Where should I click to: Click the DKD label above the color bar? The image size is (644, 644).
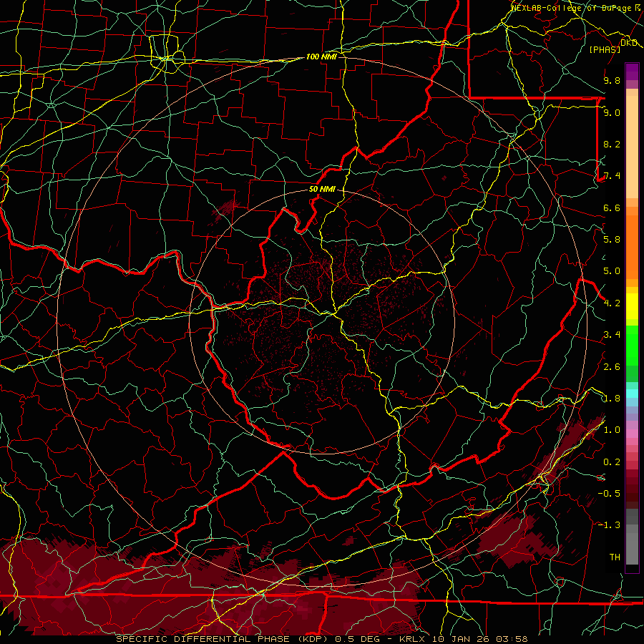click(x=628, y=43)
